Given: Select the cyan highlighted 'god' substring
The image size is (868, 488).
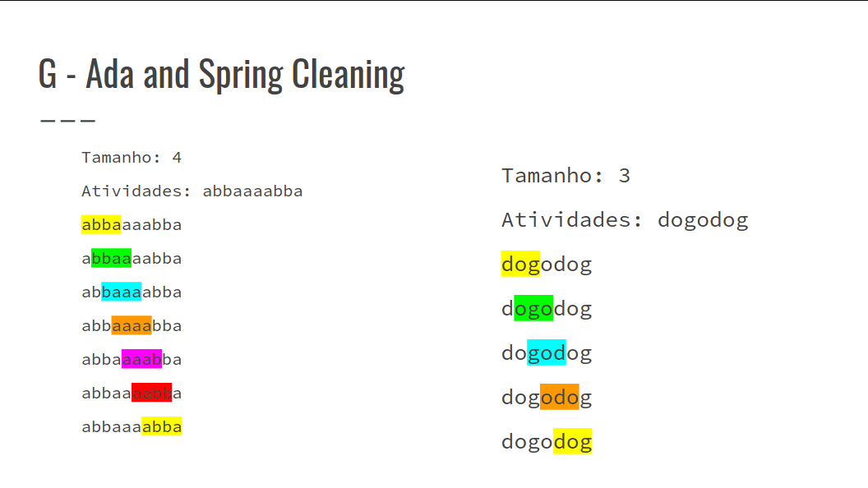Looking at the screenshot, I should pos(547,352).
